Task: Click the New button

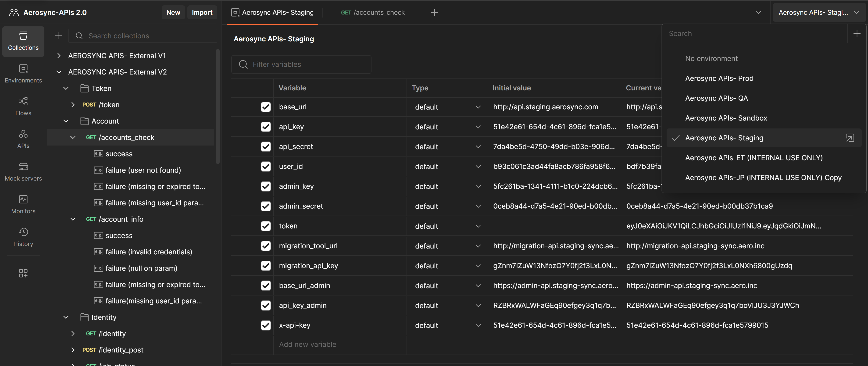Action: (x=173, y=12)
